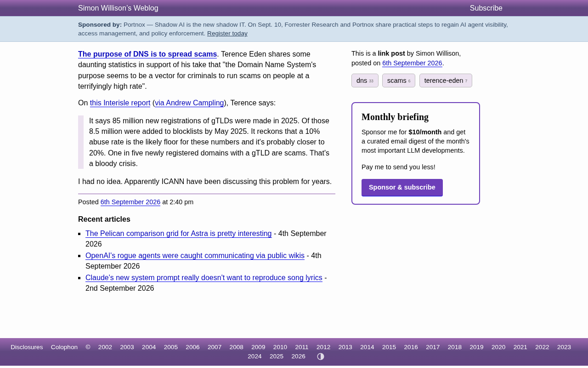Go to the 2012 archive

323,347
